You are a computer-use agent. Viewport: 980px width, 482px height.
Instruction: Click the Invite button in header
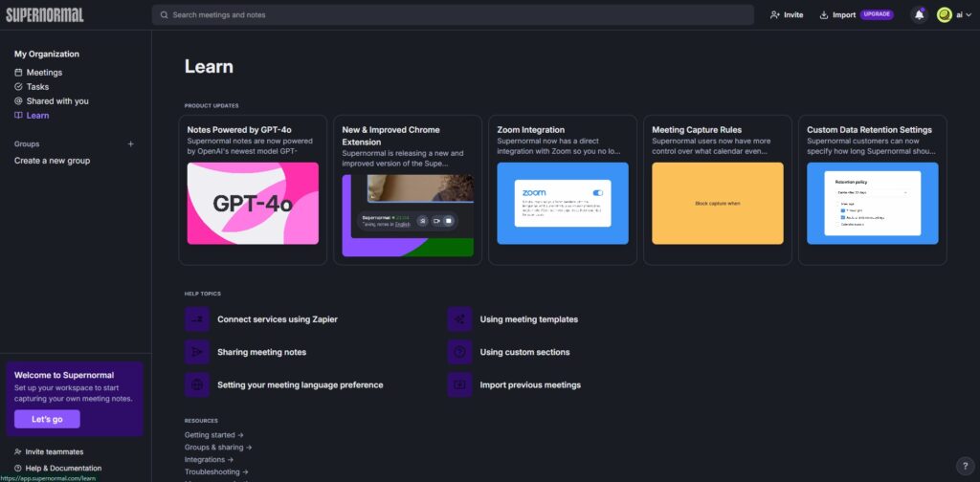click(x=787, y=15)
